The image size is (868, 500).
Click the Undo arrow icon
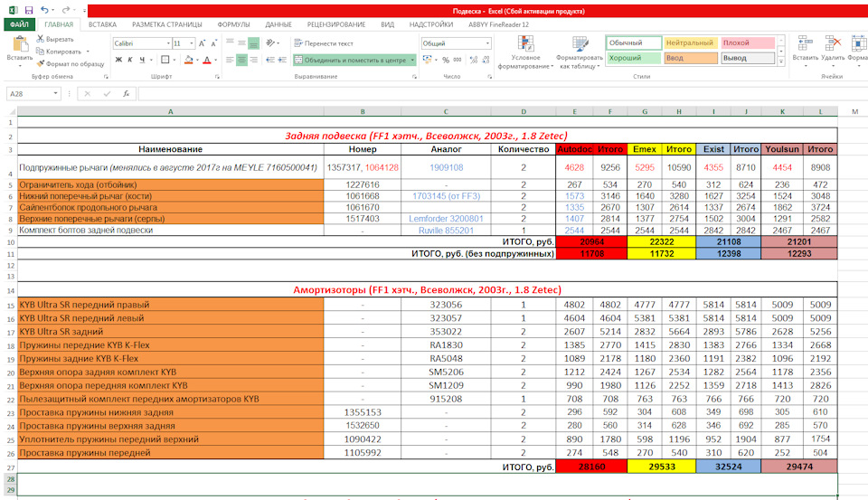click(44, 10)
